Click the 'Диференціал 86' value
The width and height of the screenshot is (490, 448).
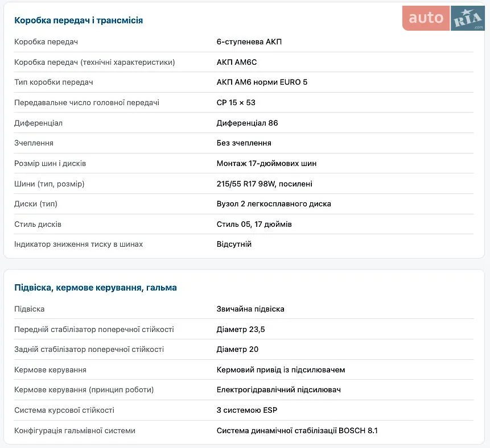(x=247, y=123)
